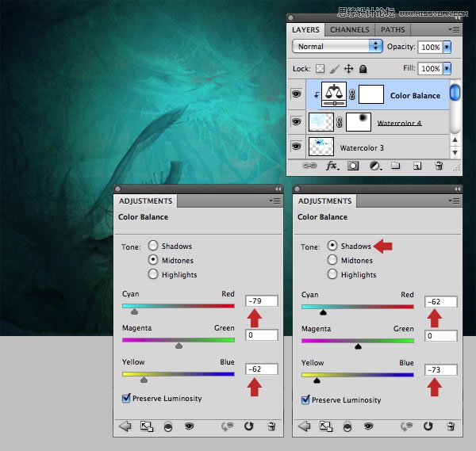The width and height of the screenshot is (476, 451).
Task: View previous state icon in right Adjustments panel
Action: click(x=406, y=426)
